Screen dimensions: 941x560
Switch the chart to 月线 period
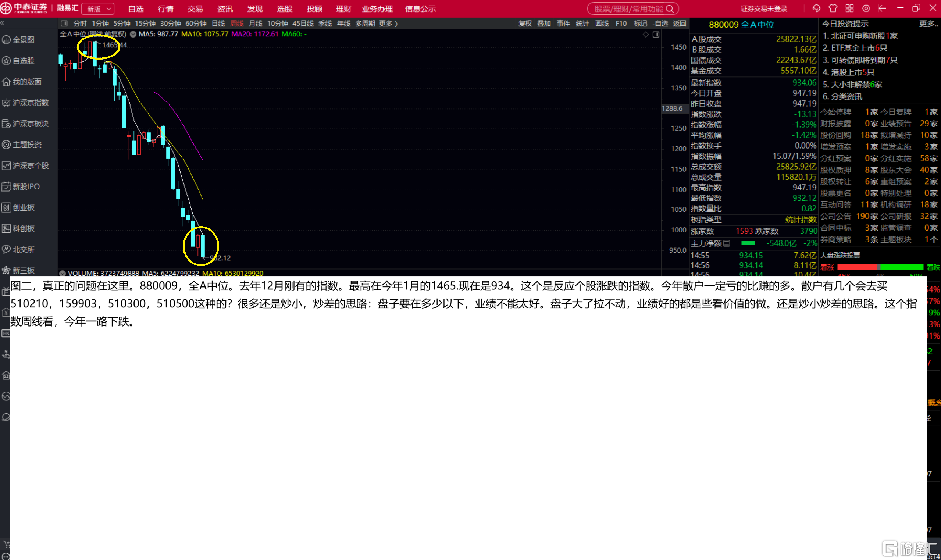click(x=256, y=24)
